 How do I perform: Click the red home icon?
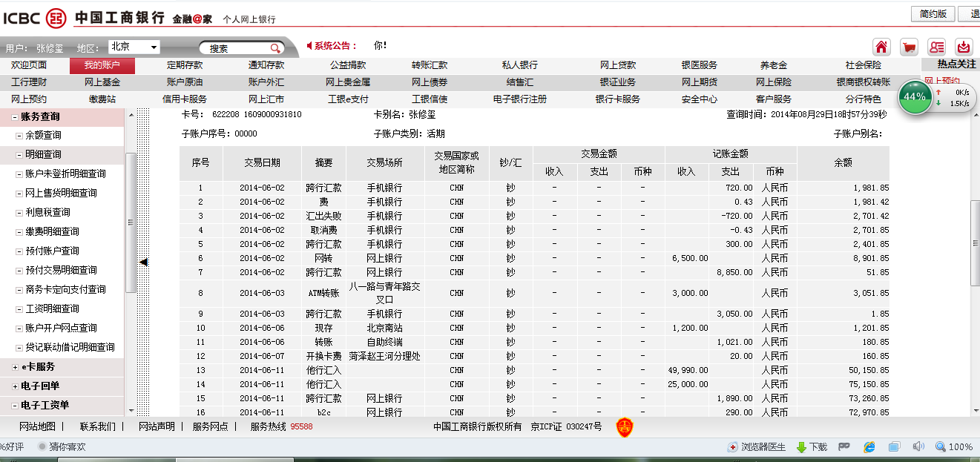click(x=881, y=47)
